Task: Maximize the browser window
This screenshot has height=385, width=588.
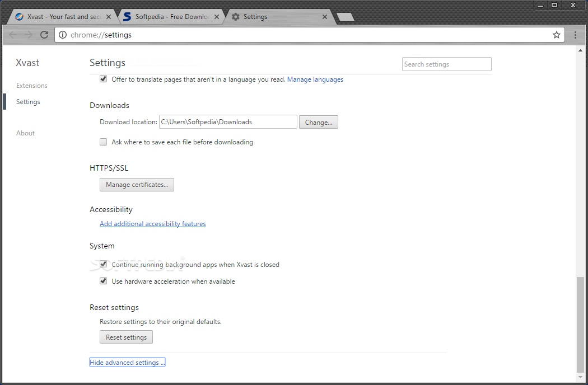Action: (554, 5)
